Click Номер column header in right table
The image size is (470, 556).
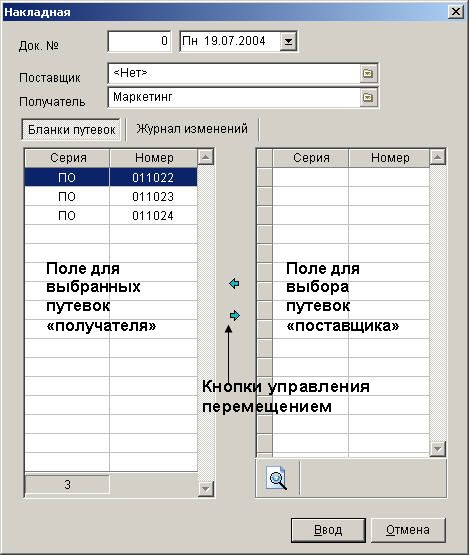point(389,158)
